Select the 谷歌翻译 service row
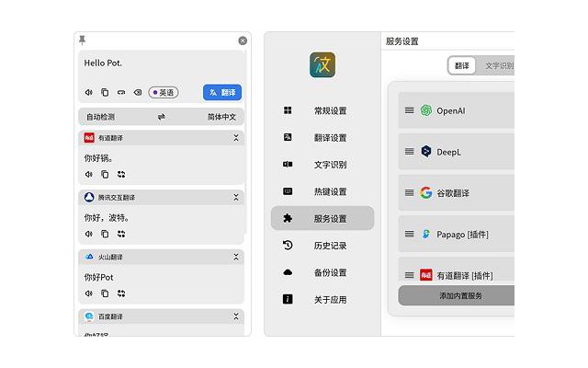The height and width of the screenshot is (368, 588). (457, 192)
